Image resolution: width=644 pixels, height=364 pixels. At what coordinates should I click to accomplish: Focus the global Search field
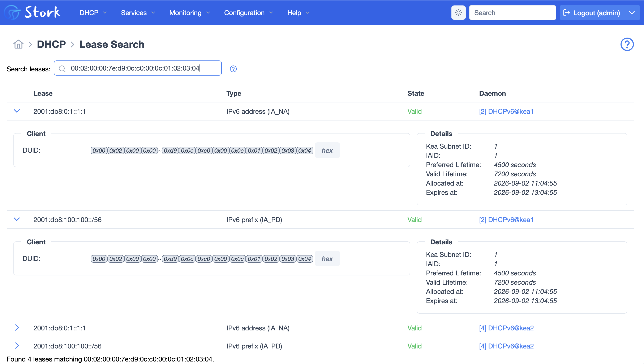pyautogui.click(x=512, y=13)
